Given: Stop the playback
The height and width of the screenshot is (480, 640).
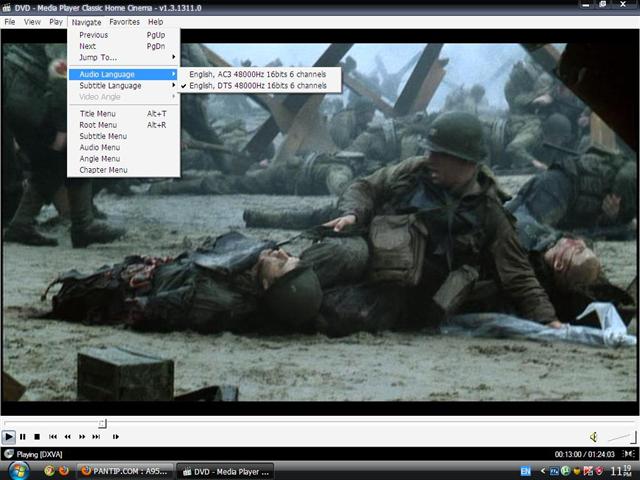Looking at the screenshot, I should coord(37,437).
